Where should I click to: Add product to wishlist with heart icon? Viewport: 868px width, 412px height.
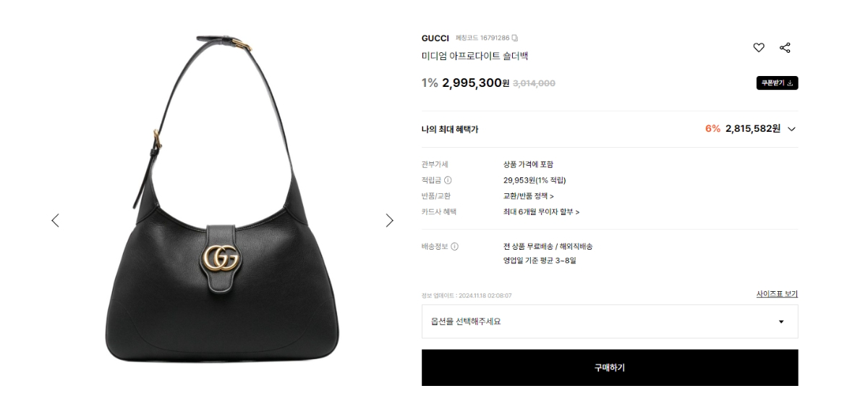(759, 48)
